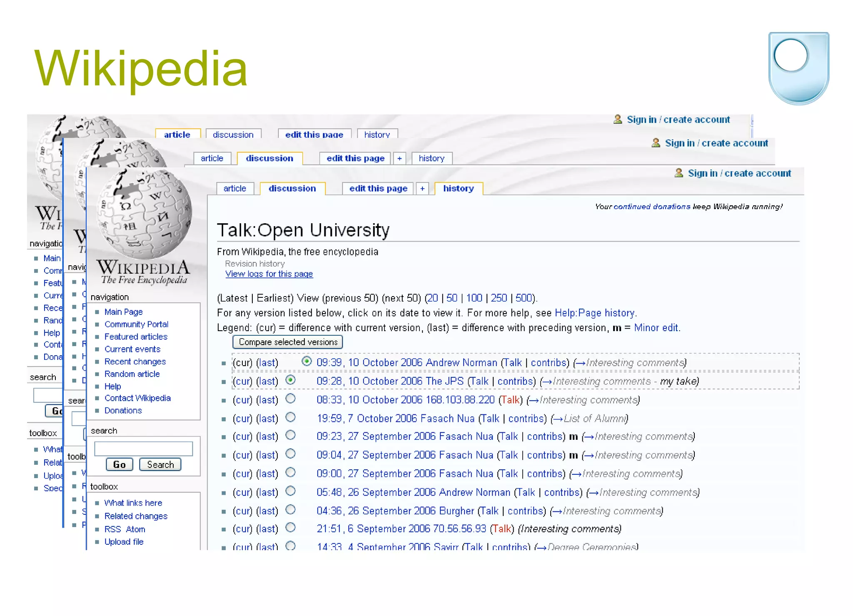Select left radio button for 09:28 The JPS revision

[x=291, y=380]
